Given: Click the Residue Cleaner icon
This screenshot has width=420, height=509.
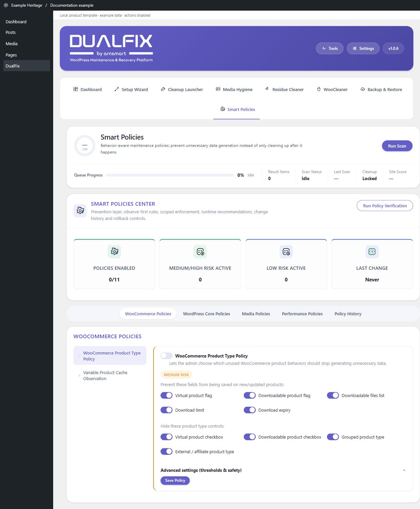Looking at the screenshot, I should [x=267, y=88].
